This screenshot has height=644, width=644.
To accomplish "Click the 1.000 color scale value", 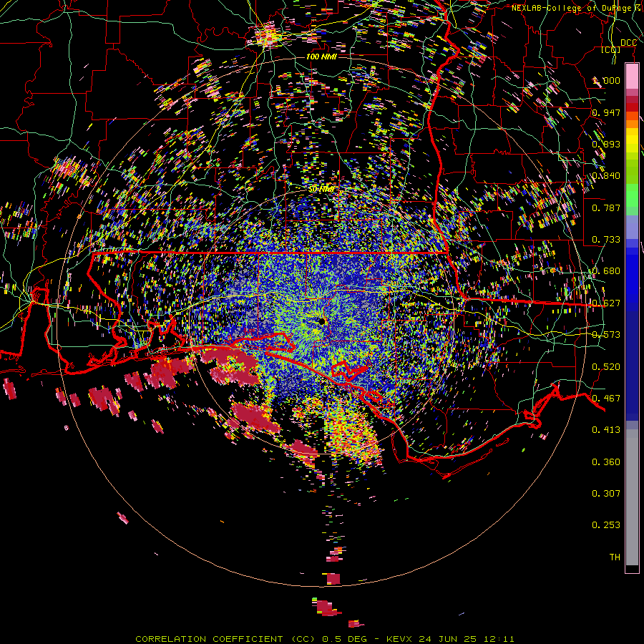I will point(606,80).
